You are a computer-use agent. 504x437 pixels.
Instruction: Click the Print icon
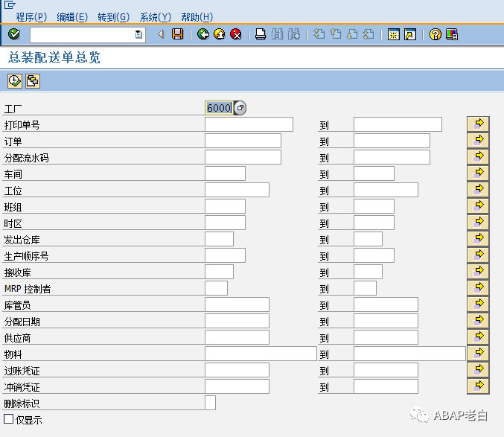(261, 34)
